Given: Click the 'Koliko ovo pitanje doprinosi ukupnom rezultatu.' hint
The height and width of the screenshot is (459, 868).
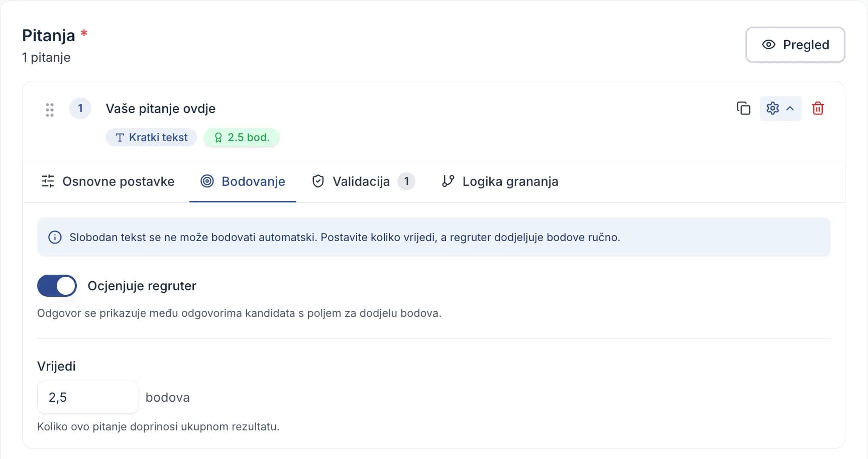Looking at the screenshot, I should tap(158, 426).
